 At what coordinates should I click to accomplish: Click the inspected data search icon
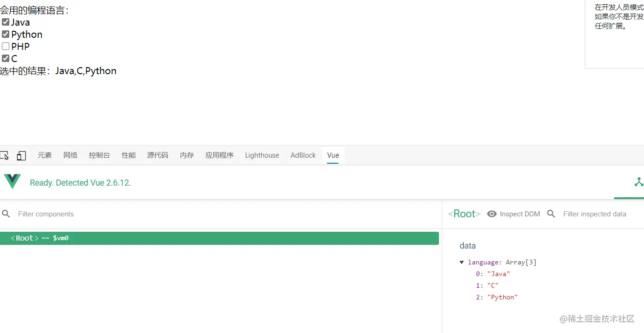(x=551, y=214)
